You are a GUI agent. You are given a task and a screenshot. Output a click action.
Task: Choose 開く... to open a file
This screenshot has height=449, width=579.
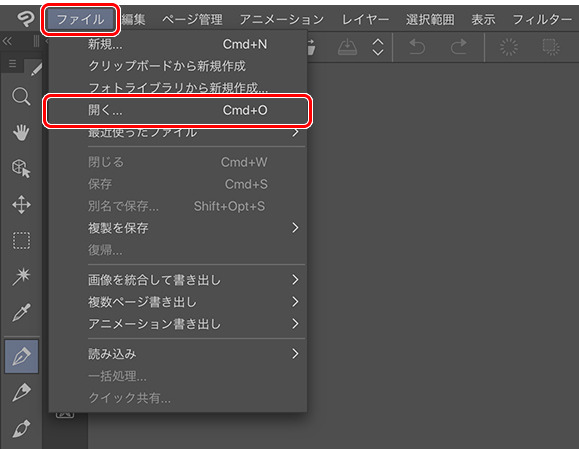pyautogui.click(x=178, y=110)
